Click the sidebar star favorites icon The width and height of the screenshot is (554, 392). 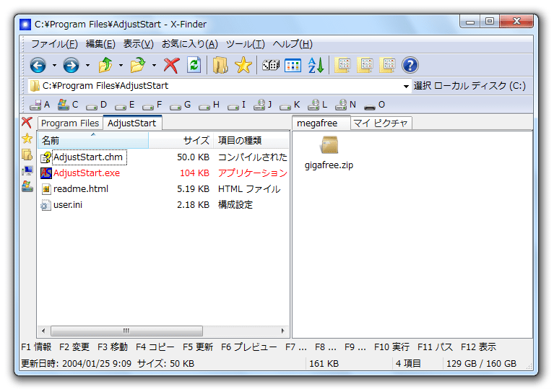(x=27, y=139)
